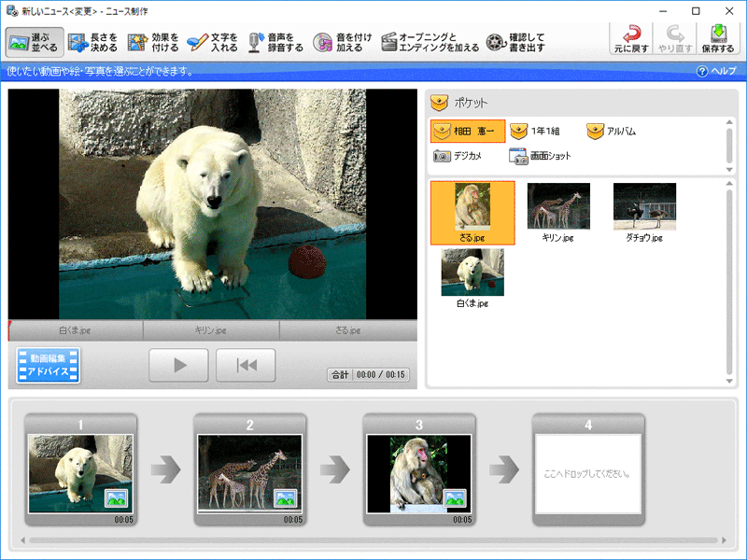Open the 画面ショット source
This screenshot has width=747, height=560.
point(540,156)
